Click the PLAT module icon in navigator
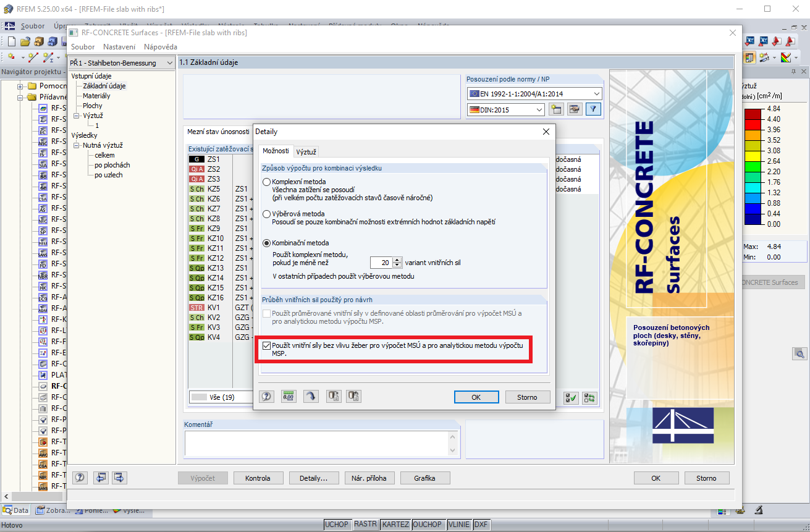The width and height of the screenshot is (810, 532). (43, 375)
